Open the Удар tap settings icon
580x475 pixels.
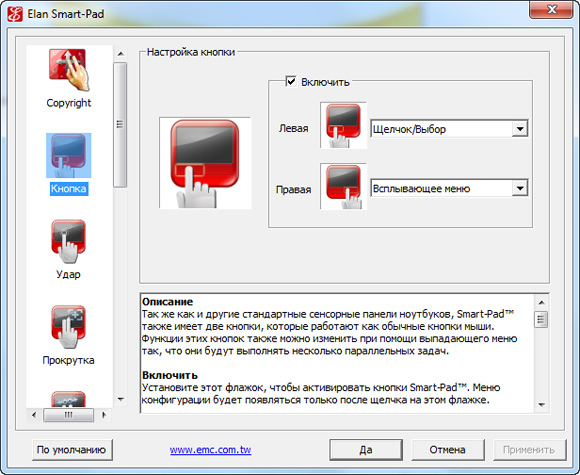69,241
